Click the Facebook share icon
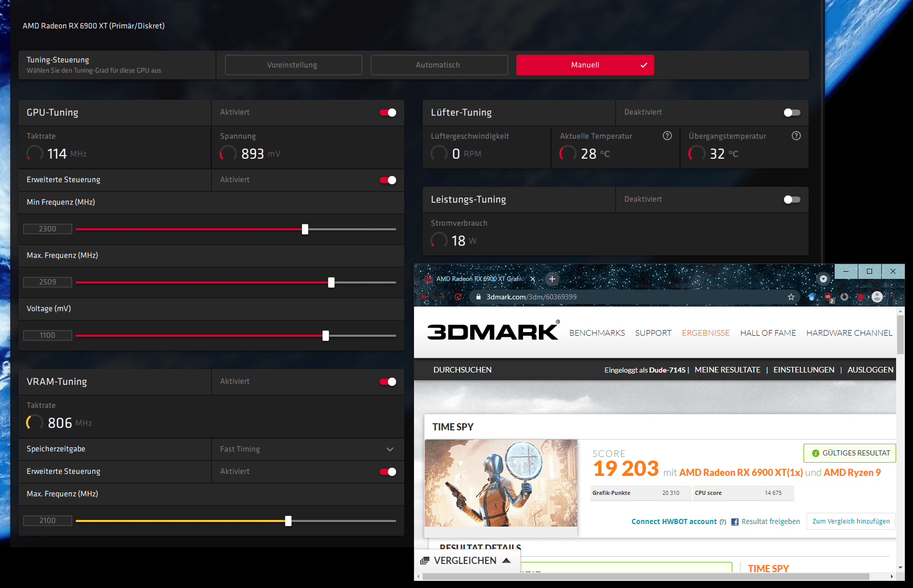The image size is (913, 588). tap(735, 522)
